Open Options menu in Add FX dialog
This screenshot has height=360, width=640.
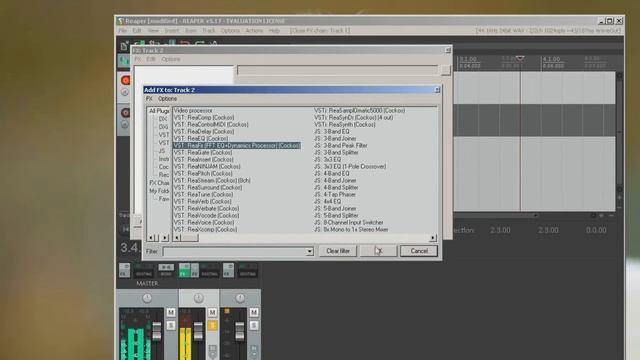(167, 99)
